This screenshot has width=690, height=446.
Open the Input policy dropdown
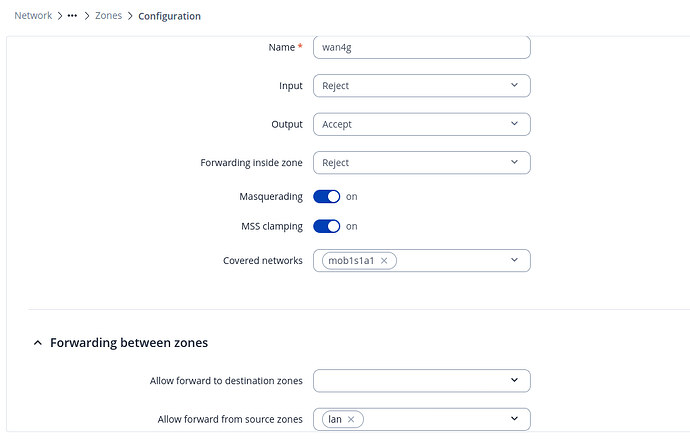(421, 86)
